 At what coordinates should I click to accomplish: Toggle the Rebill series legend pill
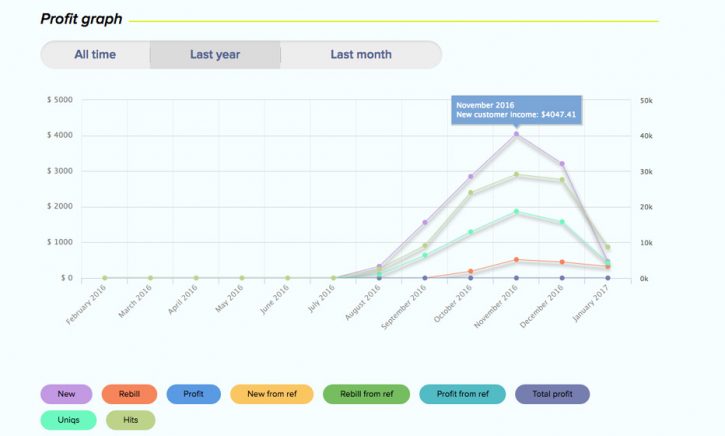[x=129, y=394]
